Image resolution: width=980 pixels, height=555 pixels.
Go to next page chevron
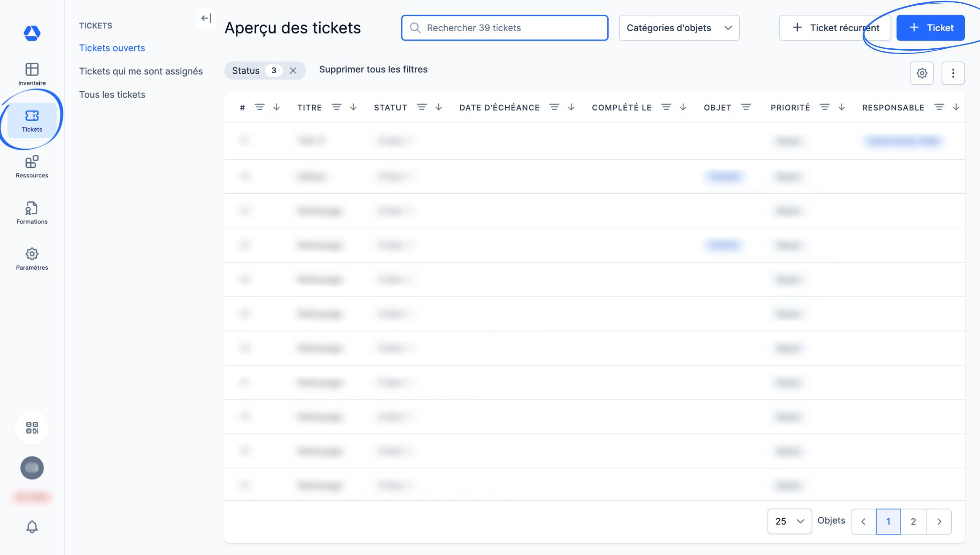[939, 522]
